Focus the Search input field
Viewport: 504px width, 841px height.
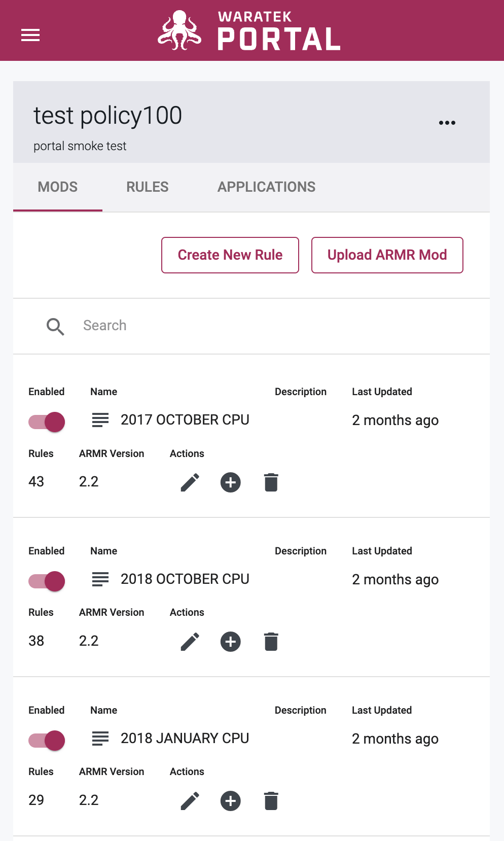274,326
